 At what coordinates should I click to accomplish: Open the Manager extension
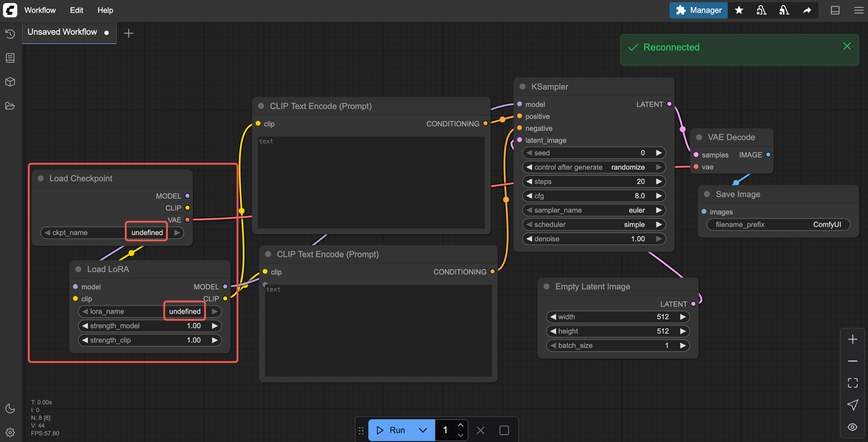[698, 10]
